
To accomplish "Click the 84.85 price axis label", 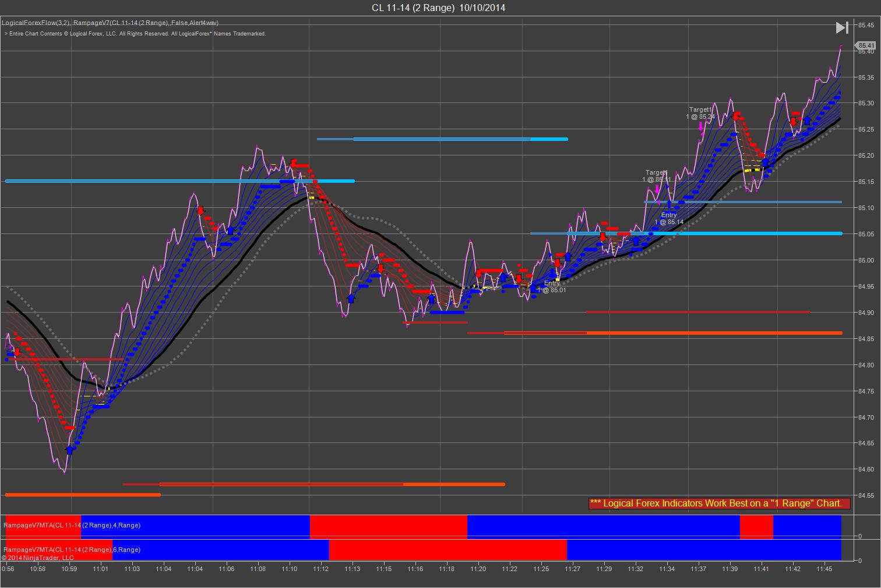I will 866,339.
